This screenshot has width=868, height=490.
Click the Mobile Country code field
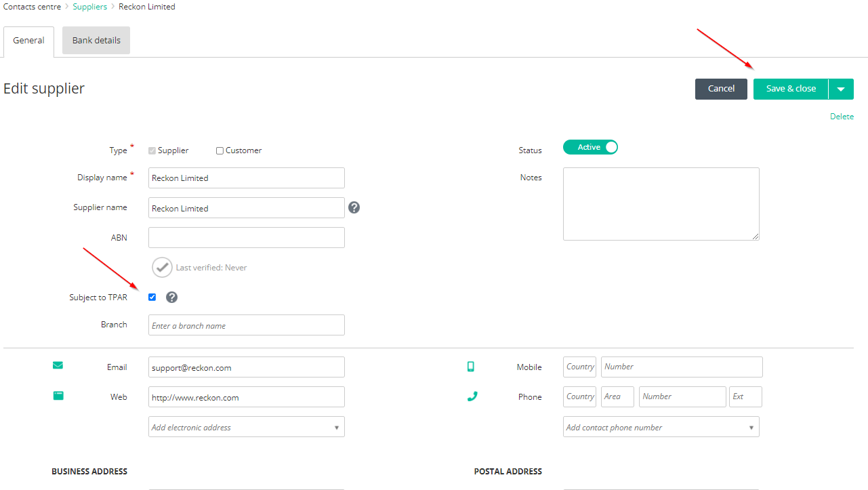pos(579,367)
